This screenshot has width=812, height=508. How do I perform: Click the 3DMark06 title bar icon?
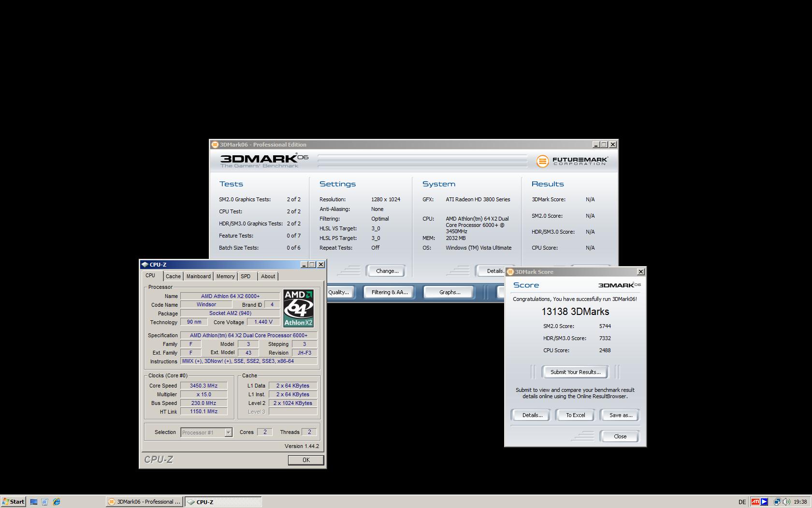[215, 145]
